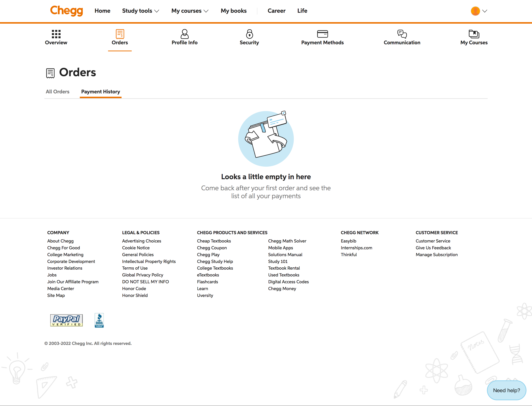The height and width of the screenshot is (406, 532).
Task: Open Join Our Affiliate Program link
Action: tap(73, 282)
